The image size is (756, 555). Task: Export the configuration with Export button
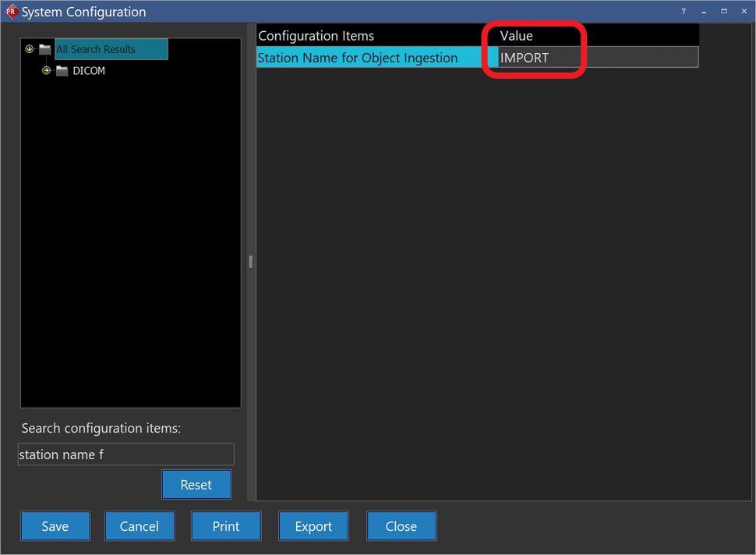click(313, 526)
